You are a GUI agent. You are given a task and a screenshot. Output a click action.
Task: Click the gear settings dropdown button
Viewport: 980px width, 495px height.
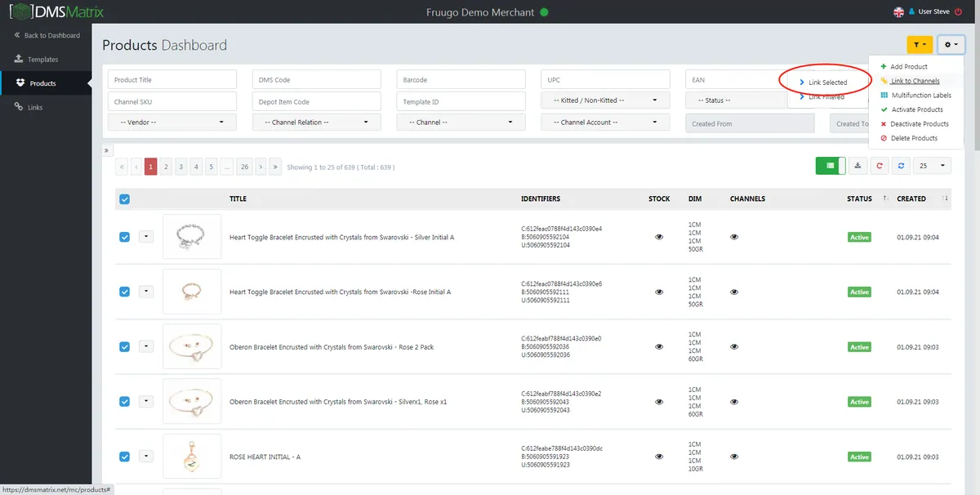951,45
